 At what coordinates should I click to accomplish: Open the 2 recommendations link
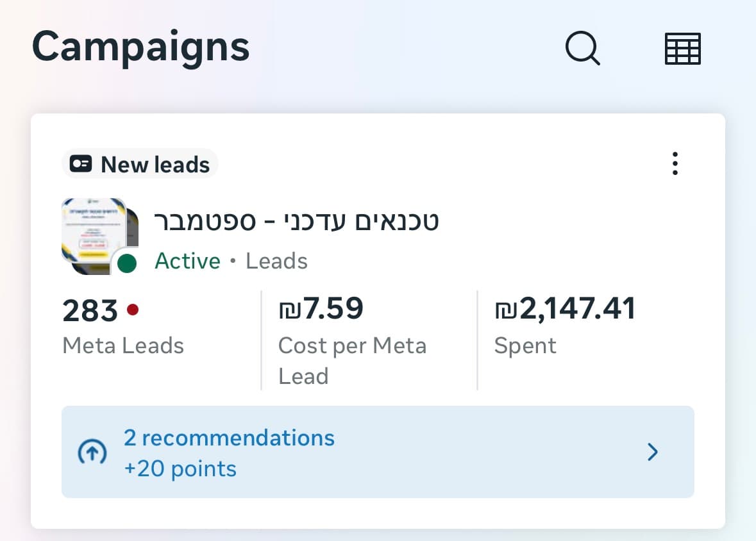click(x=229, y=438)
